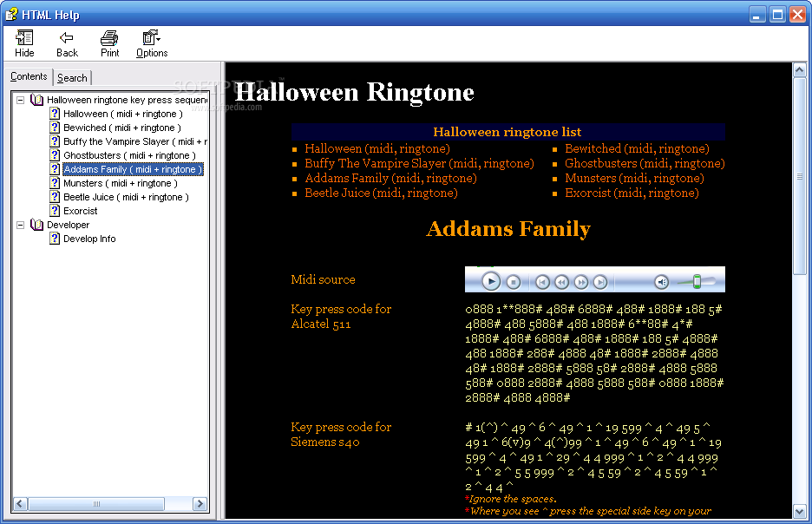The width and height of the screenshot is (812, 524).
Task: Maximize the HTML Help window
Action: click(777, 15)
